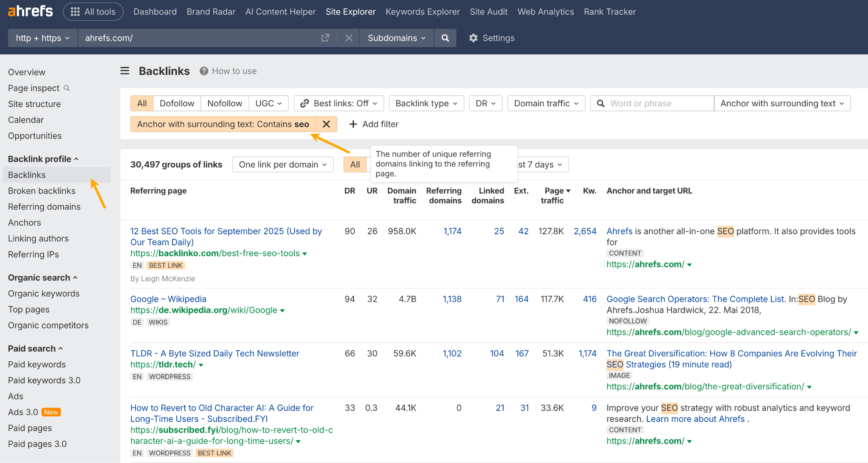Toggle the Nofollow links filter

pos(225,103)
